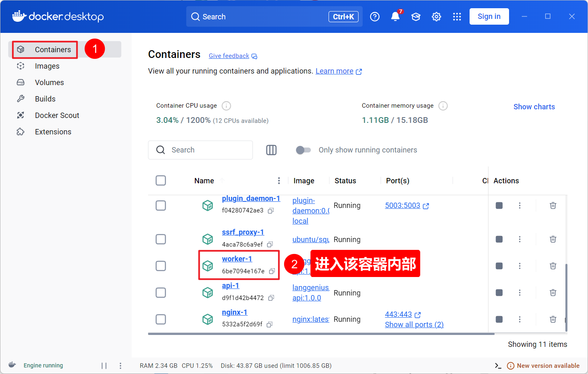Check the ssrf_proxy-1 row checkbox
This screenshot has height=374, width=588.
[x=161, y=239]
